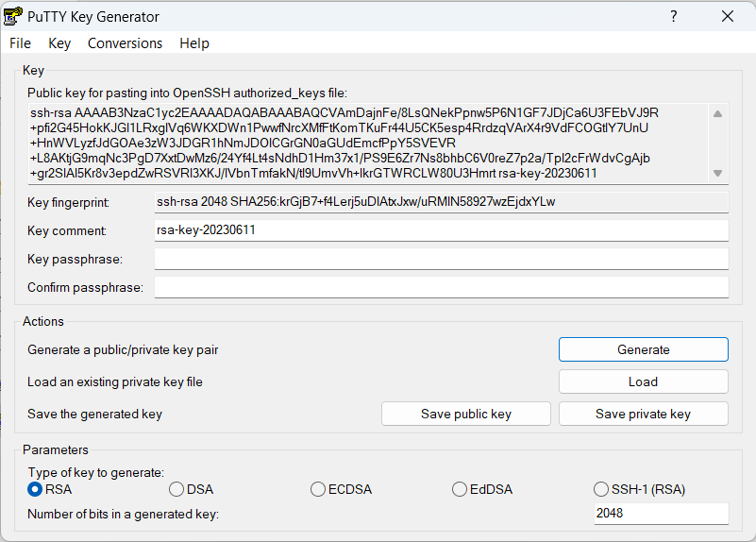Pick the SSH-1 (RSA) key type
Image resolution: width=756 pixels, height=542 pixels.
601,489
